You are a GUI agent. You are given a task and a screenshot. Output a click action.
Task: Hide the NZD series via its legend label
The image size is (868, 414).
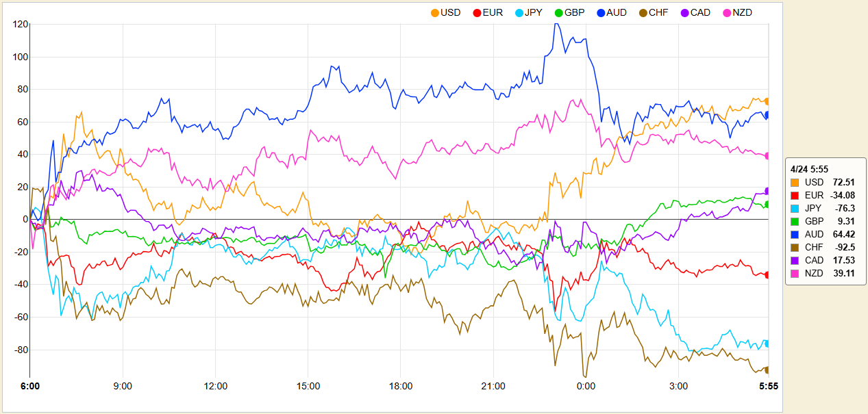point(742,12)
